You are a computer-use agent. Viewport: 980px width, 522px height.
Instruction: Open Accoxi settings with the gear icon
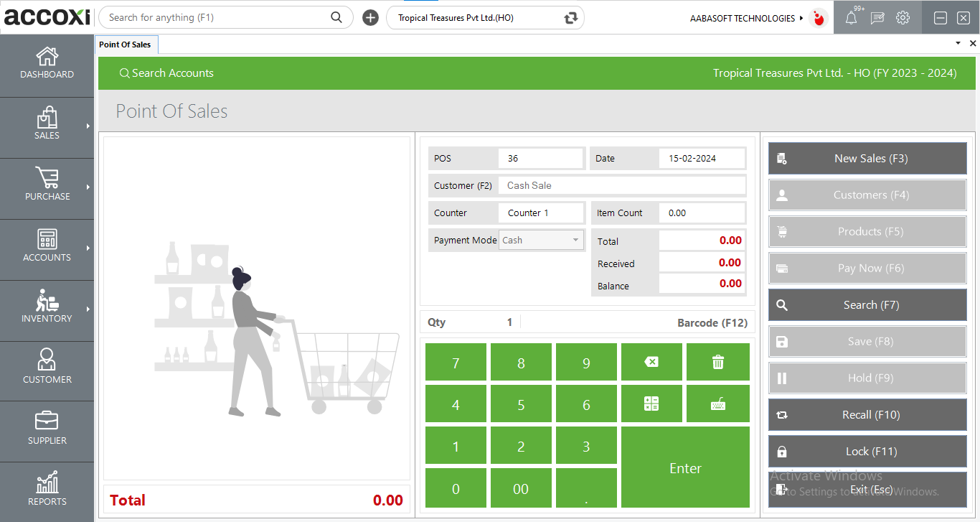pyautogui.click(x=903, y=17)
